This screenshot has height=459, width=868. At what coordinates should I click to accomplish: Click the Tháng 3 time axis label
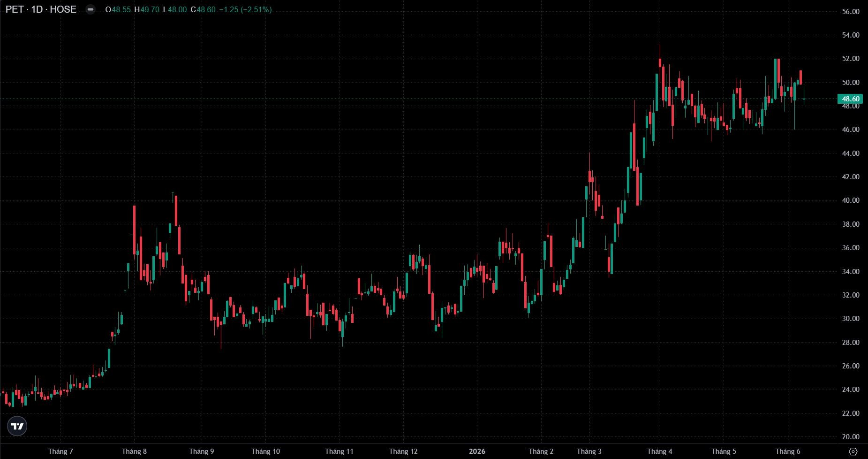[x=589, y=451]
